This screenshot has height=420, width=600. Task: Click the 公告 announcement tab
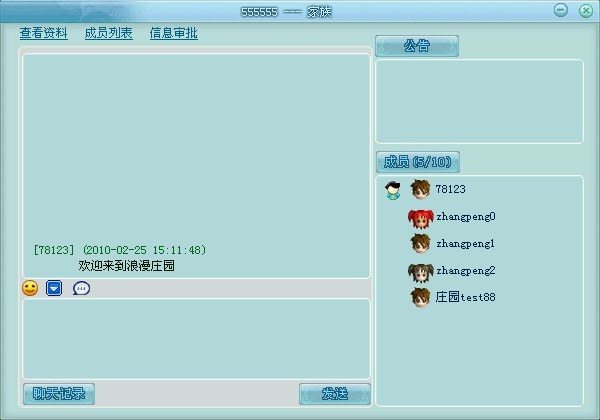pyautogui.click(x=417, y=46)
